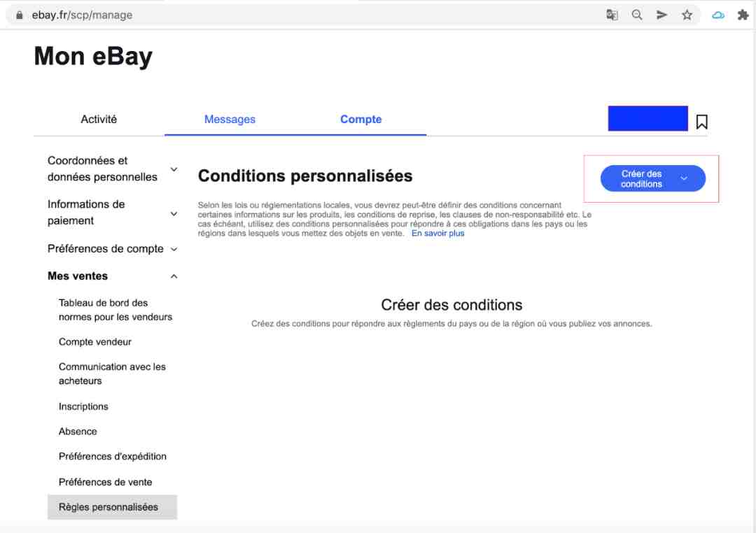Viewport: 756px width, 533px height.
Task: Click the lock icon beside the URL
Action: [x=20, y=15]
